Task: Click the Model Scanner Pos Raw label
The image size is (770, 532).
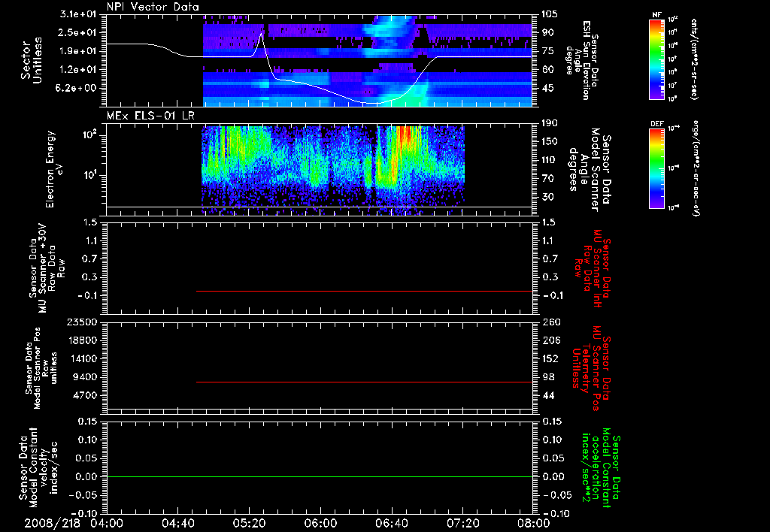Action: [x=41, y=367]
